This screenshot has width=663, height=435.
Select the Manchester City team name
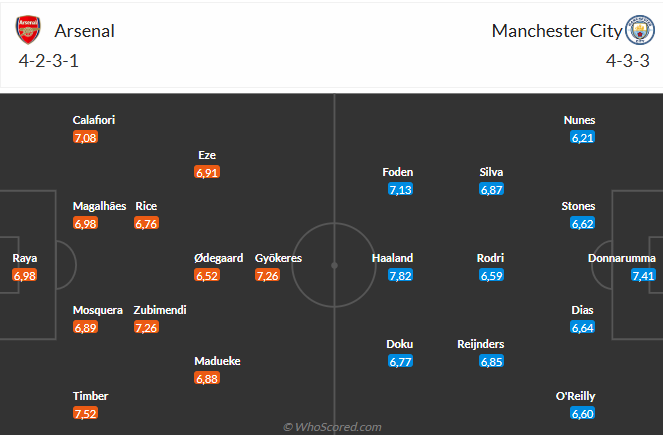point(556,31)
